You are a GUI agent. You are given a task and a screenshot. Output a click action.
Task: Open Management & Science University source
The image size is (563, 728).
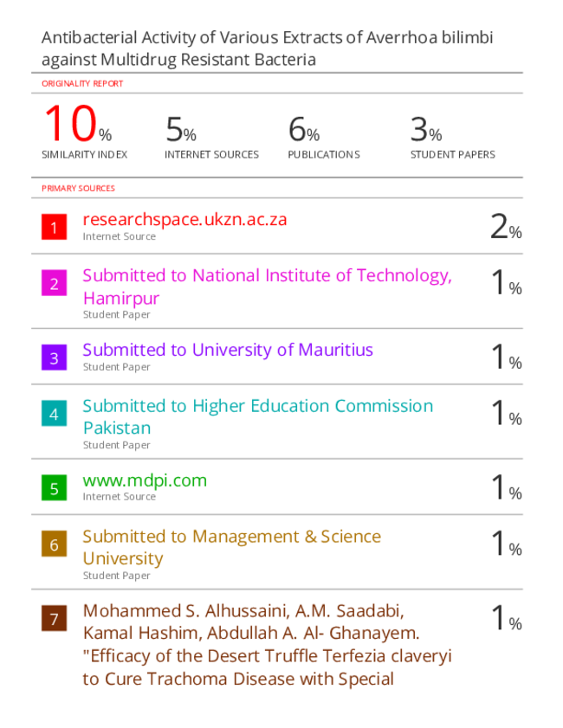click(232, 547)
